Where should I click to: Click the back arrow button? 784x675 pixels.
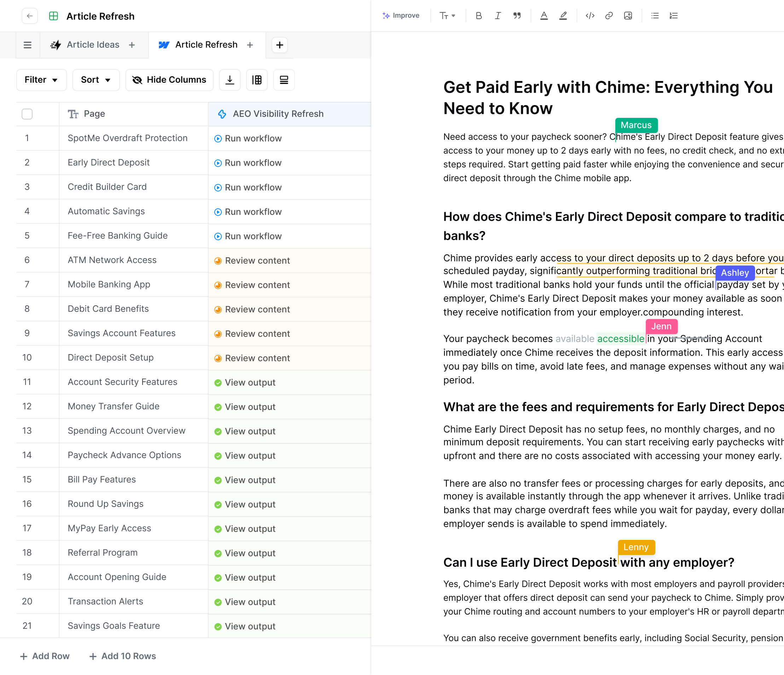click(29, 16)
